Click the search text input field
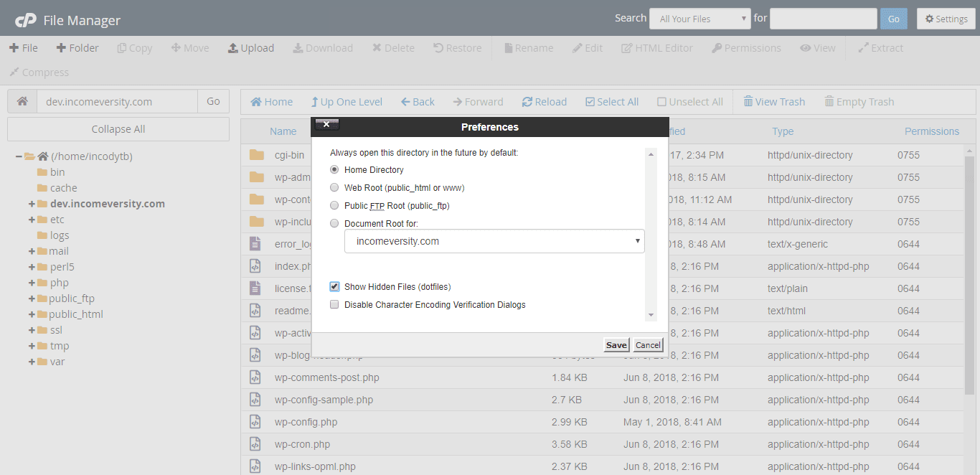 coord(823,19)
